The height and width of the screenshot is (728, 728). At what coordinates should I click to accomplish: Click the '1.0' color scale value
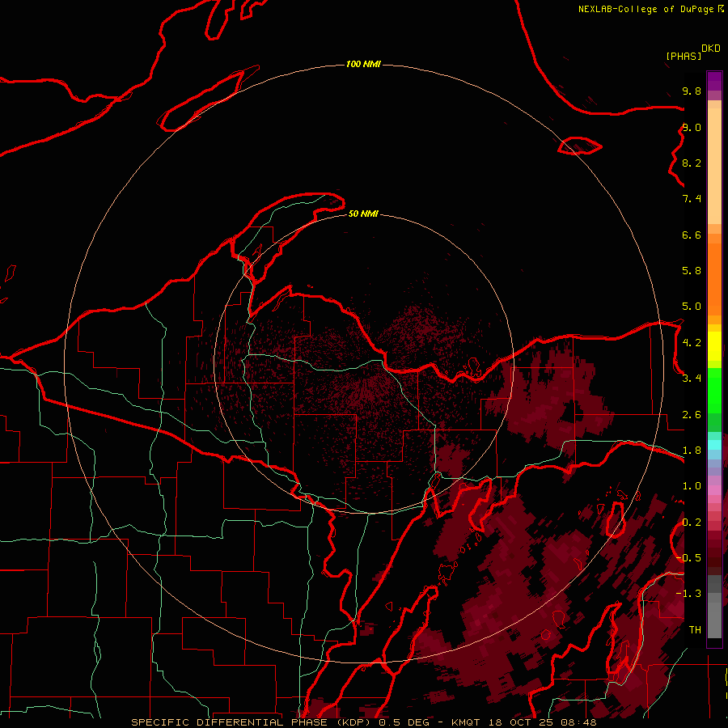[692, 487]
